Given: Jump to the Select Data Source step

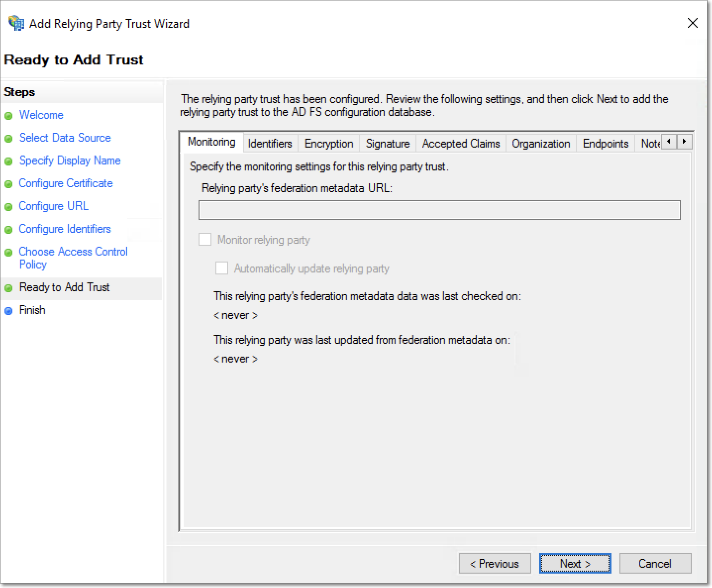Looking at the screenshot, I should tap(65, 138).
